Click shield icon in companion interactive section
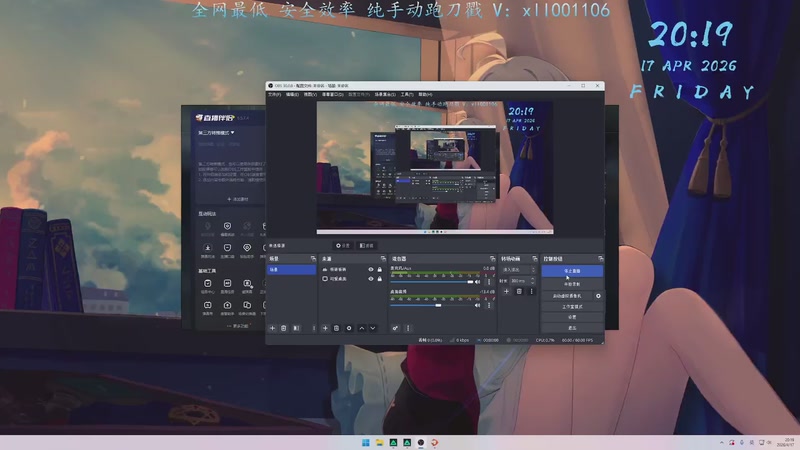Image resolution: width=800 pixels, height=450 pixels. (227, 227)
